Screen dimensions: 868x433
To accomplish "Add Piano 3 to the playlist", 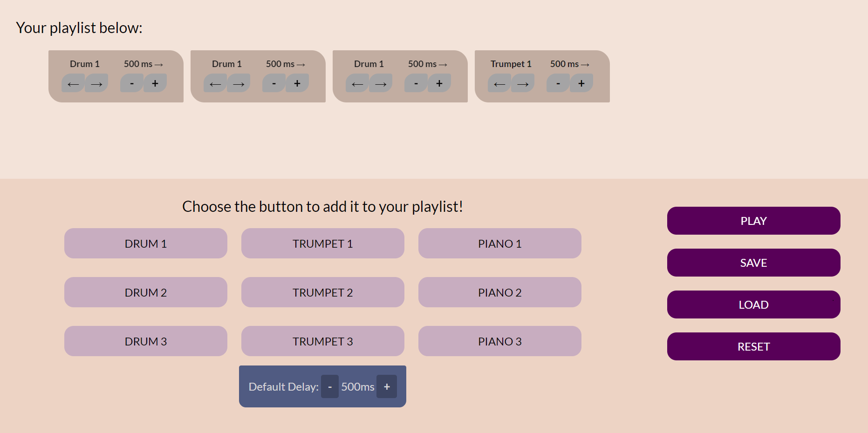I will point(500,341).
